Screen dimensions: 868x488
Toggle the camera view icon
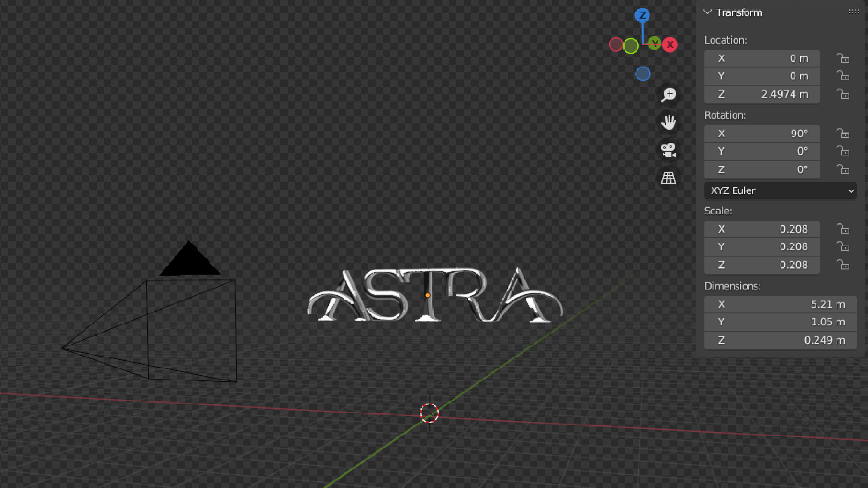669,150
